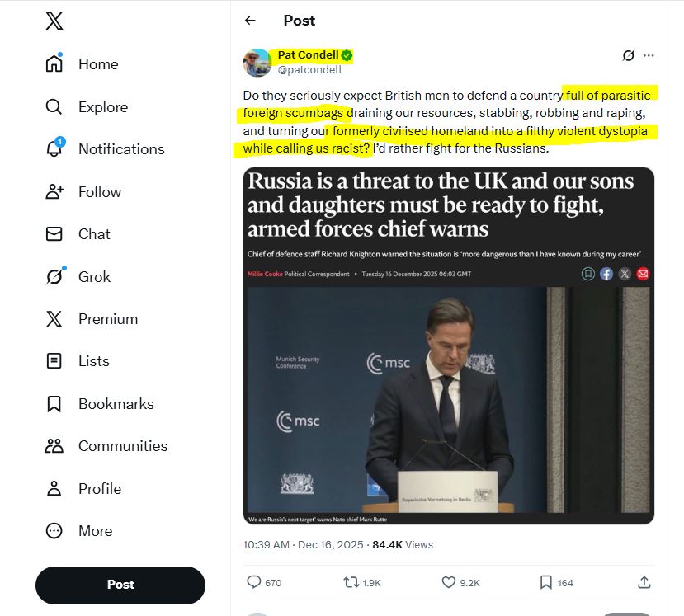Screen dimensions: 684x616
Task: Share the post using share icon
Action: click(644, 582)
